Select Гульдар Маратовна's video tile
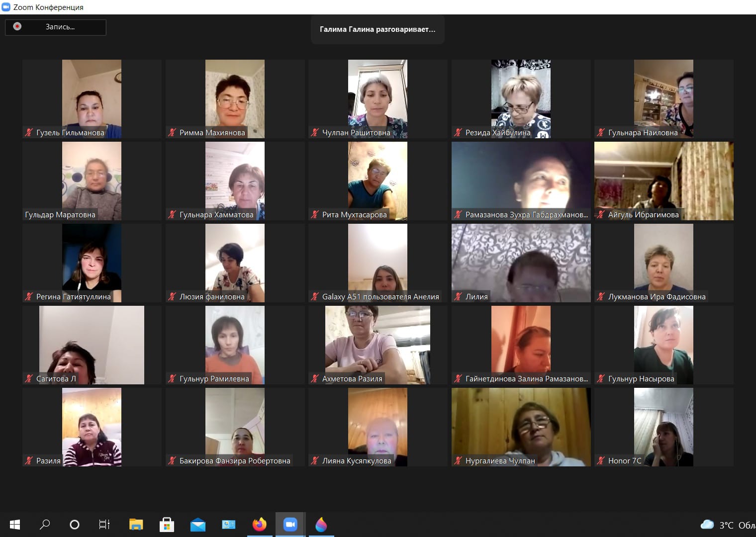The width and height of the screenshot is (756, 537). point(92,180)
